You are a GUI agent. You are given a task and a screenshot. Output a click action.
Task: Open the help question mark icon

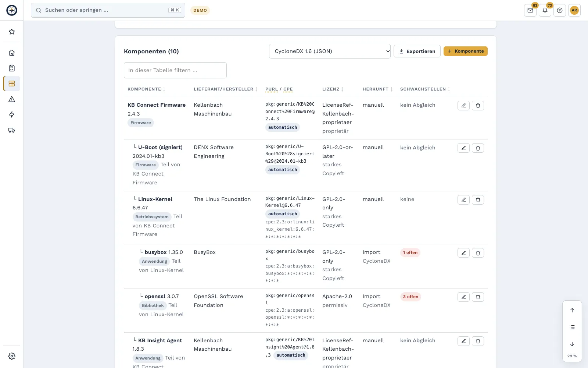(560, 10)
